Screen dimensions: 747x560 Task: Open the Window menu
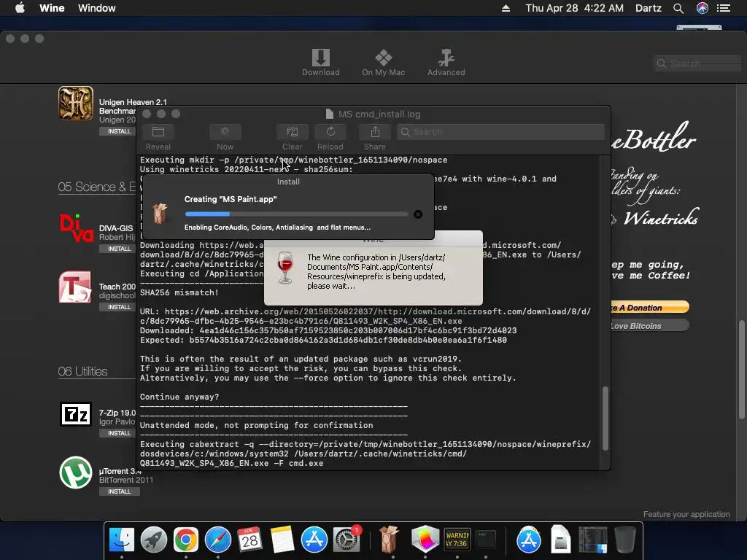click(x=97, y=8)
